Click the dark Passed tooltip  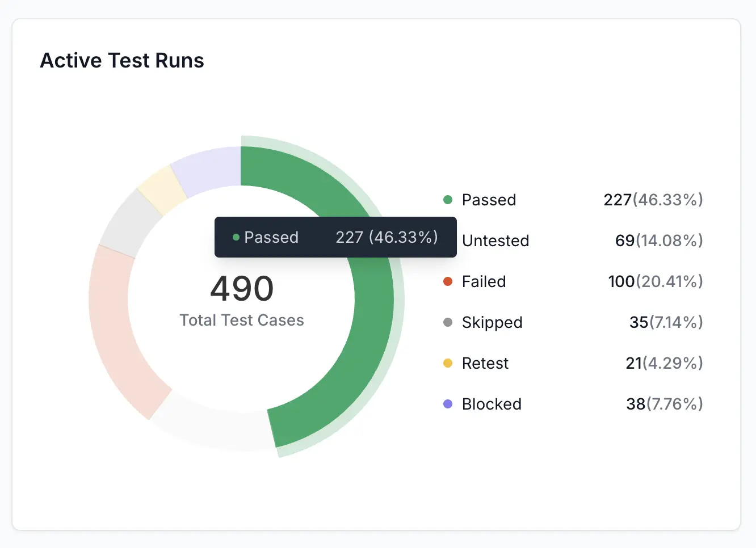(335, 237)
